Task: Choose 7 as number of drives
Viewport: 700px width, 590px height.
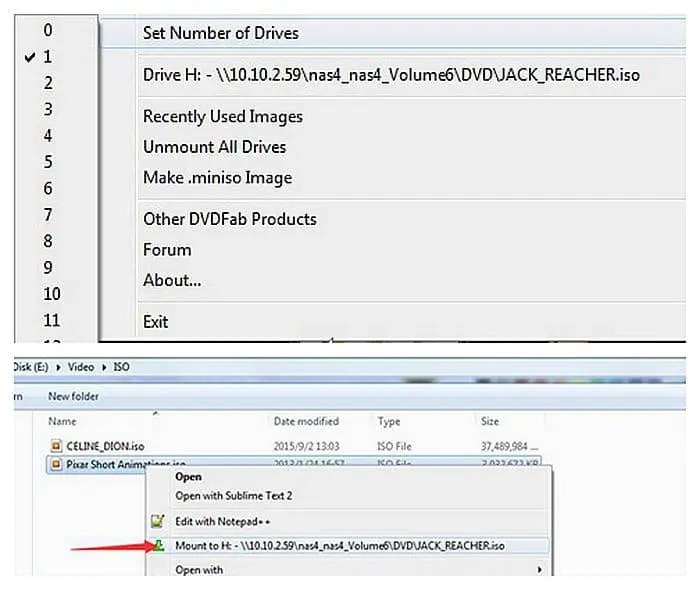Action: (48, 215)
